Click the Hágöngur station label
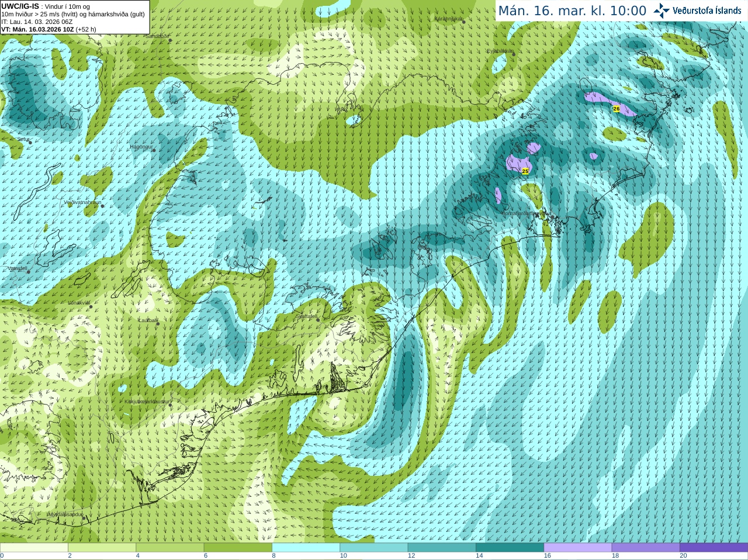The height and width of the screenshot is (560, 748). click(x=141, y=147)
